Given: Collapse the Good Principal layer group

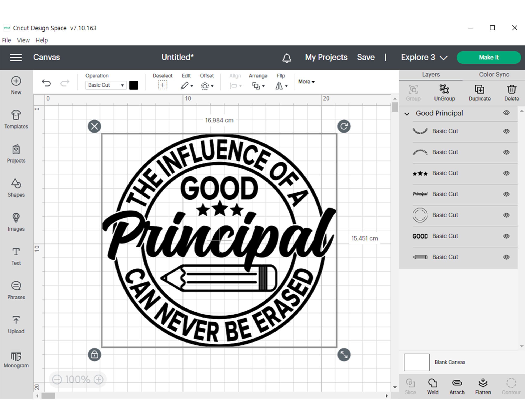Looking at the screenshot, I should point(407,114).
